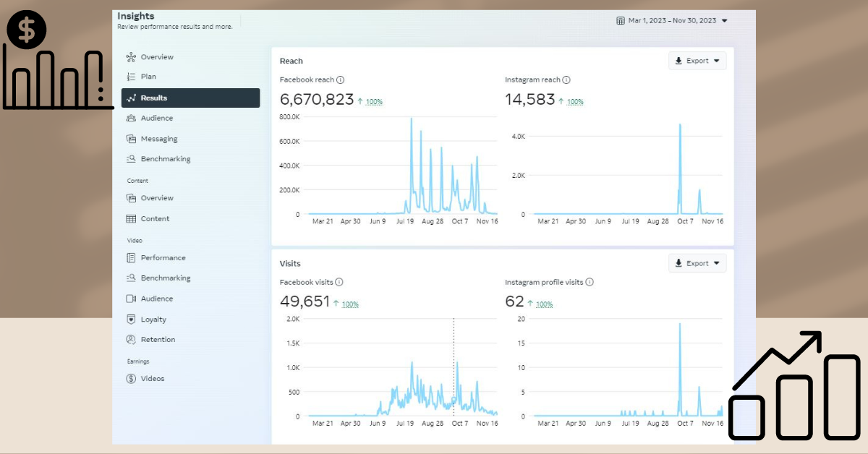Click the Reach card heading
Image resolution: width=868 pixels, height=454 pixels.
tap(292, 61)
